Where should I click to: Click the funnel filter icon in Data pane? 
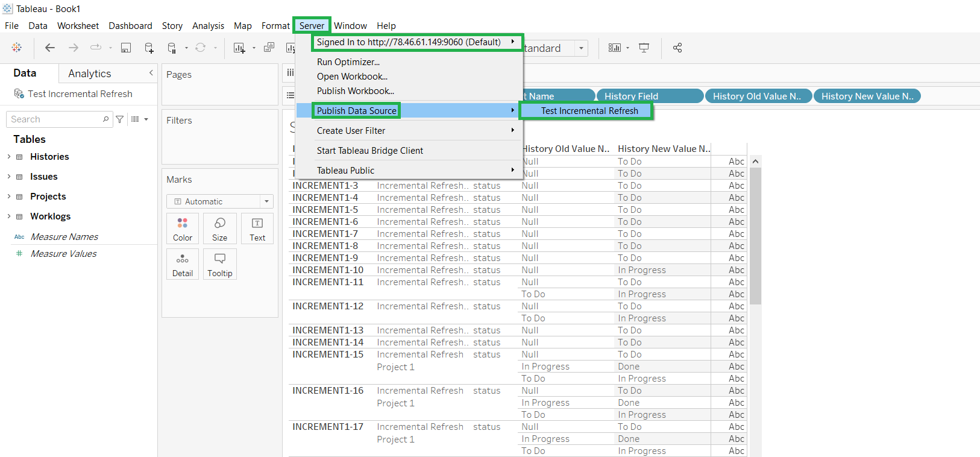click(120, 119)
